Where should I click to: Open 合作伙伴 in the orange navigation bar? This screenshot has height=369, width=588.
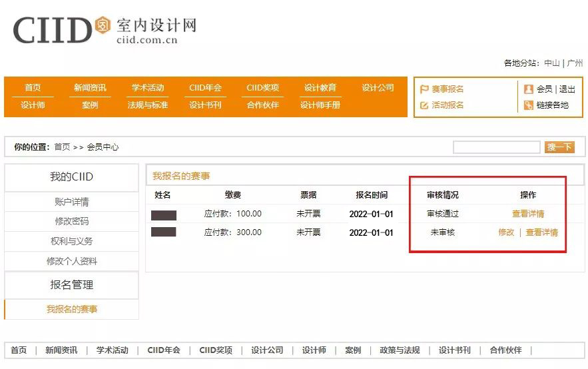coord(262,105)
